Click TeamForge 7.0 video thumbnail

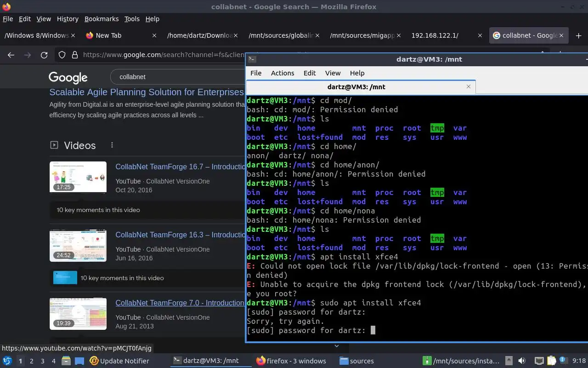[x=78, y=313]
